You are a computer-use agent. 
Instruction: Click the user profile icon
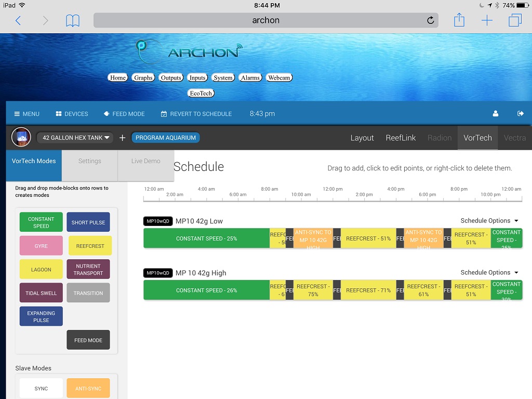(496, 114)
